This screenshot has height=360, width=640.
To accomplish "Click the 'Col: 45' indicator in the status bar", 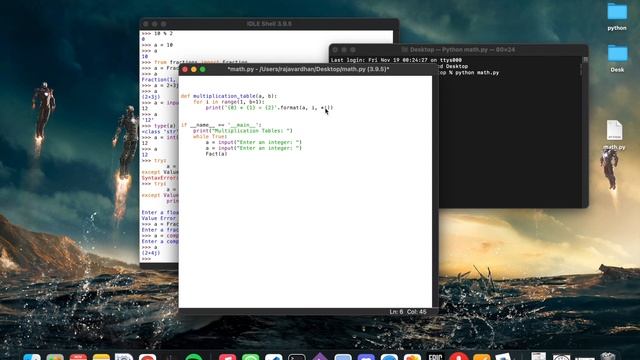I will [417, 312].
